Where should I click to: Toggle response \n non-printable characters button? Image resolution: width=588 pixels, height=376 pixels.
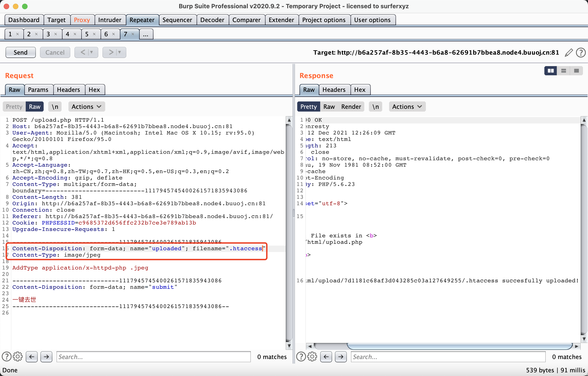(x=376, y=107)
